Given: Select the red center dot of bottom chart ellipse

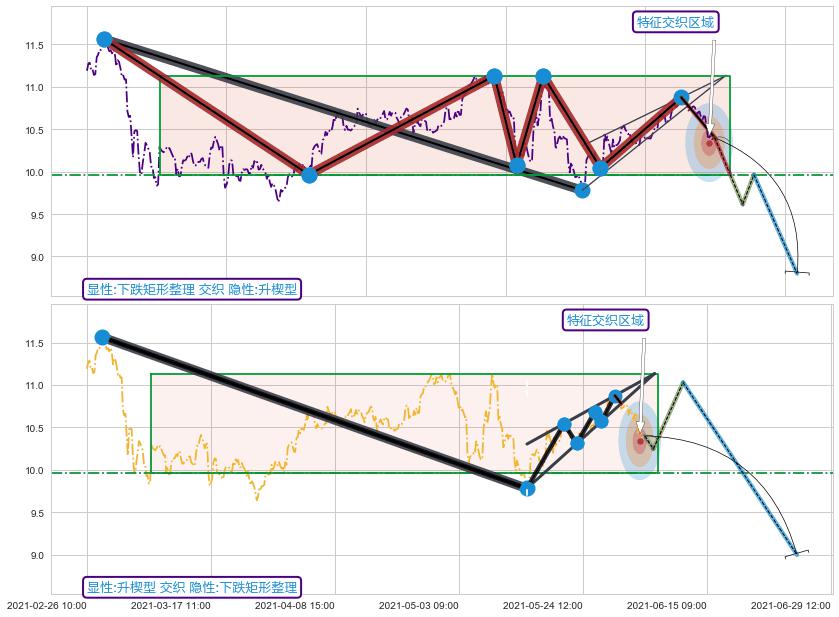Looking at the screenshot, I should point(640,441).
